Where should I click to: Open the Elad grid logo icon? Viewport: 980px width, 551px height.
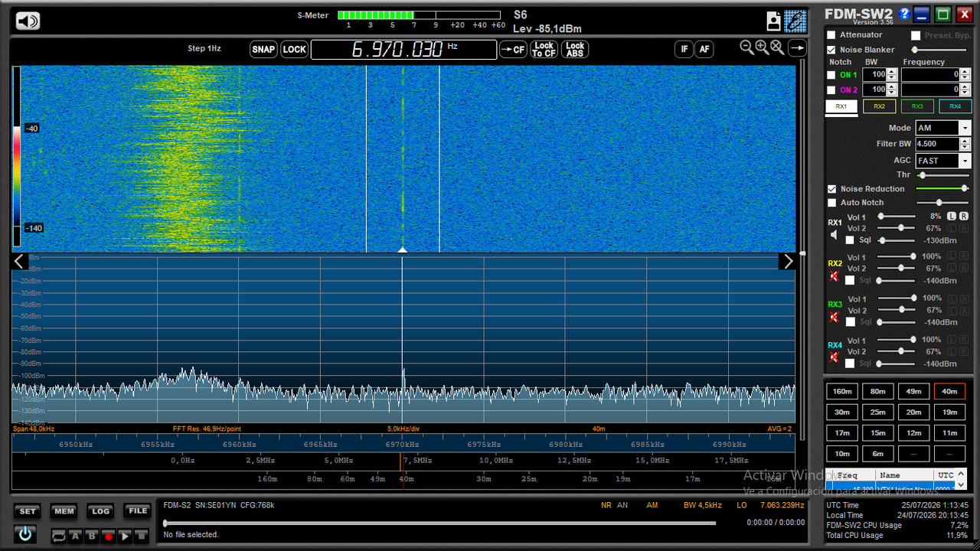(x=795, y=21)
